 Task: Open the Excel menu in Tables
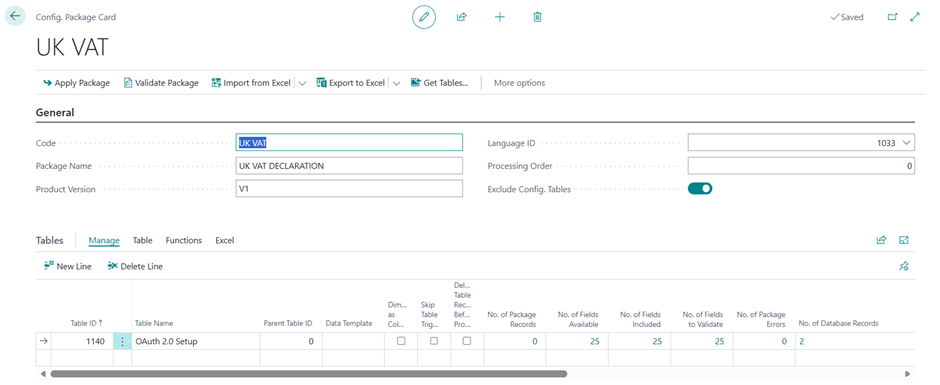click(224, 240)
